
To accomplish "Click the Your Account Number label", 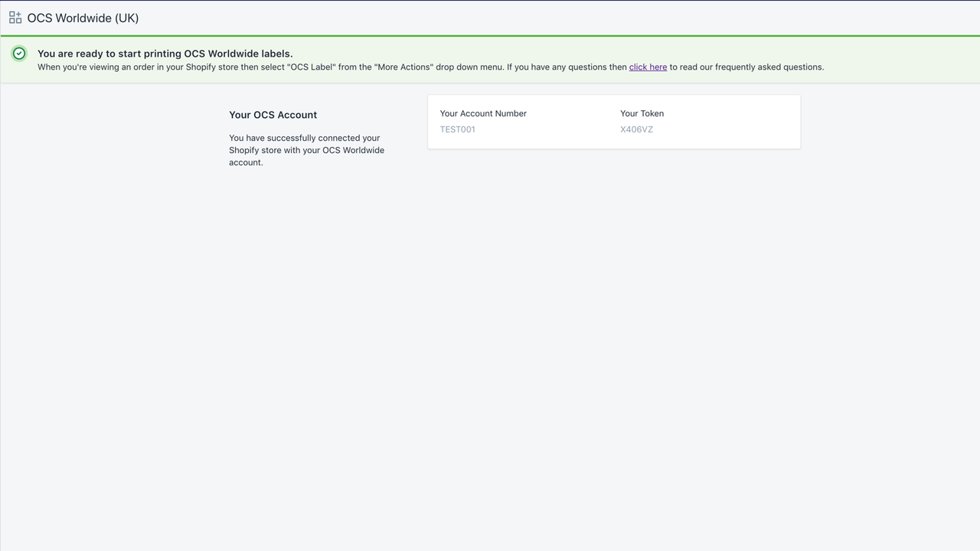I will pyautogui.click(x=483, y=113).
